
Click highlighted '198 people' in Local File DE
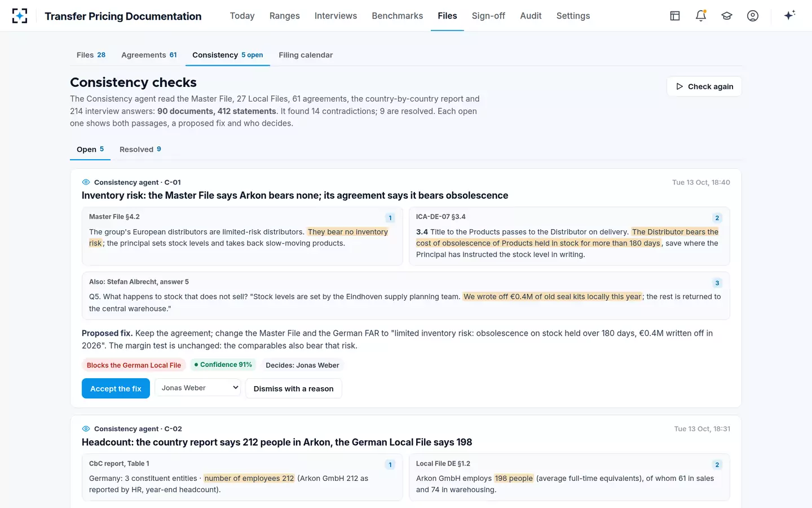[x=514, y=478]
